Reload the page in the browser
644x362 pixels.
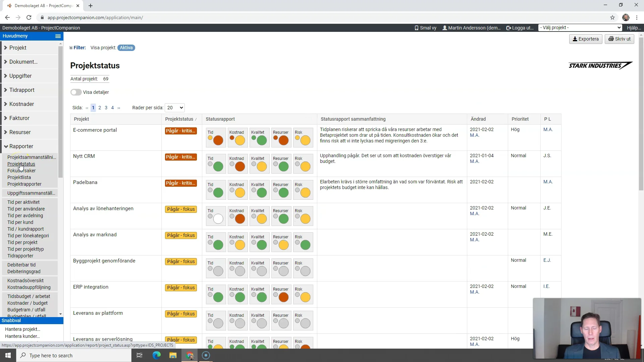coord(29,17)
